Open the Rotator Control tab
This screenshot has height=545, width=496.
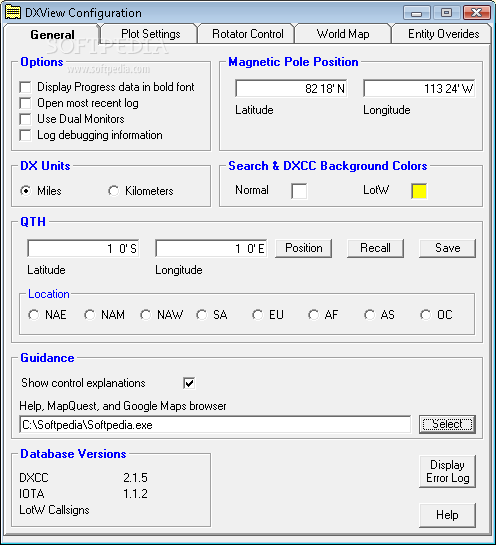click(247, 34)
